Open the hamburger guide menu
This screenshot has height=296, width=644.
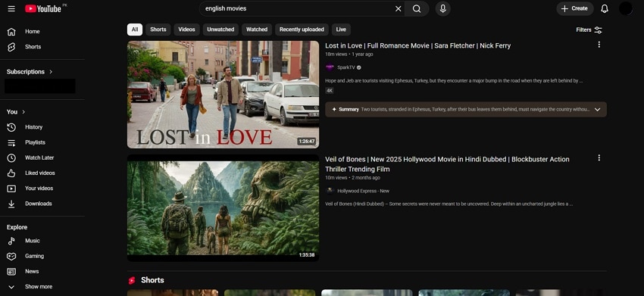[11, 8]
